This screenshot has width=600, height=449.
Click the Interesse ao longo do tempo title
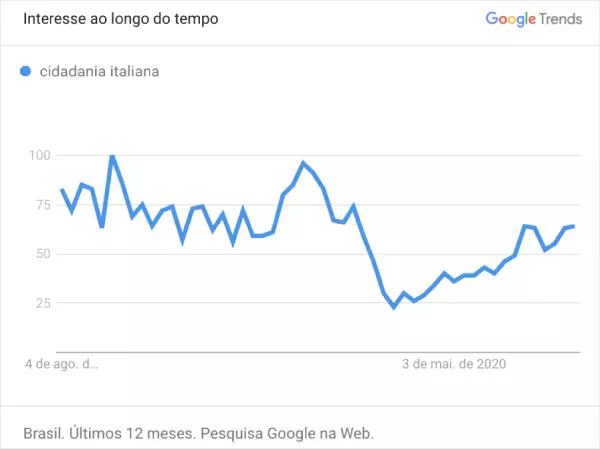(121, 19)
